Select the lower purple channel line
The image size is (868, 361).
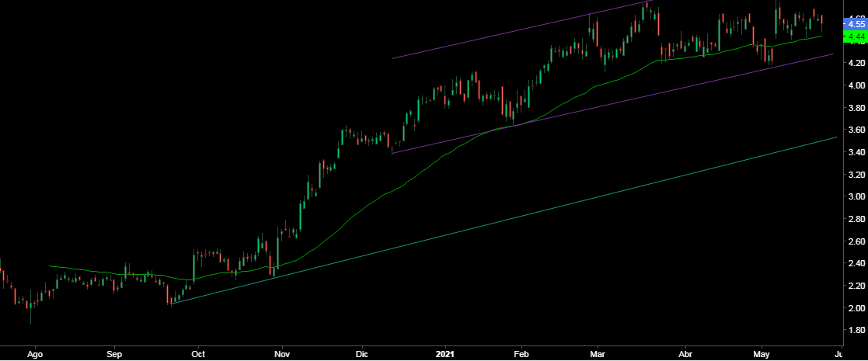click(612, 103)
